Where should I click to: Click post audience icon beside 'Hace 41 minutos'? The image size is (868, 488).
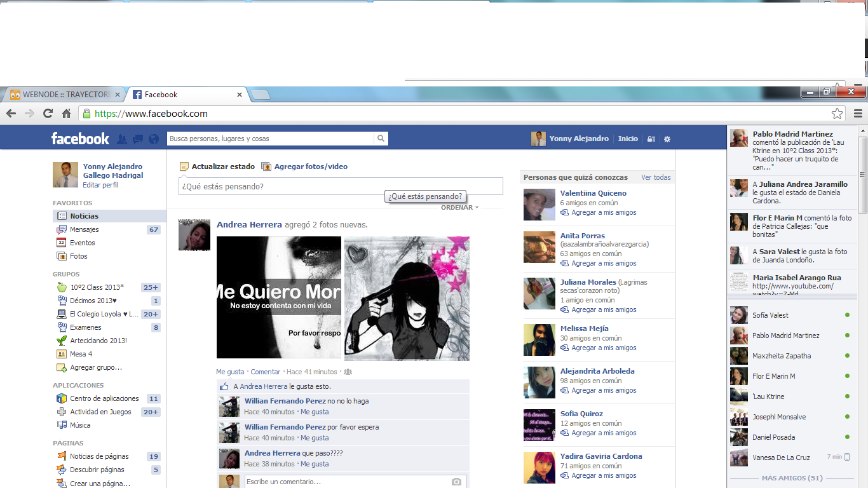[x=348, y=372]
